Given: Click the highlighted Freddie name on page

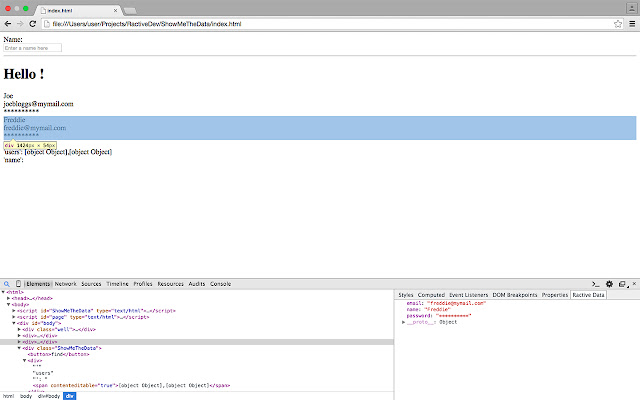Looking at the screenshot, I should (14, 120).
